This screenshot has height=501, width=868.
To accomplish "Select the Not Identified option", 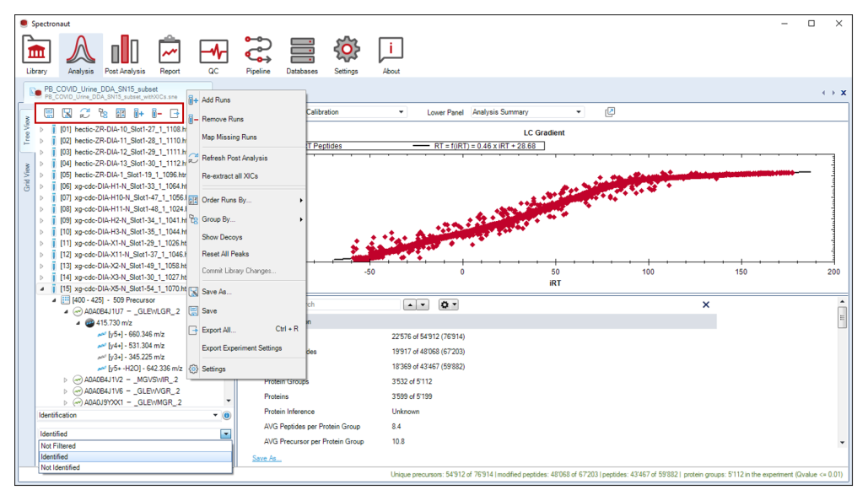I will 135,468.
